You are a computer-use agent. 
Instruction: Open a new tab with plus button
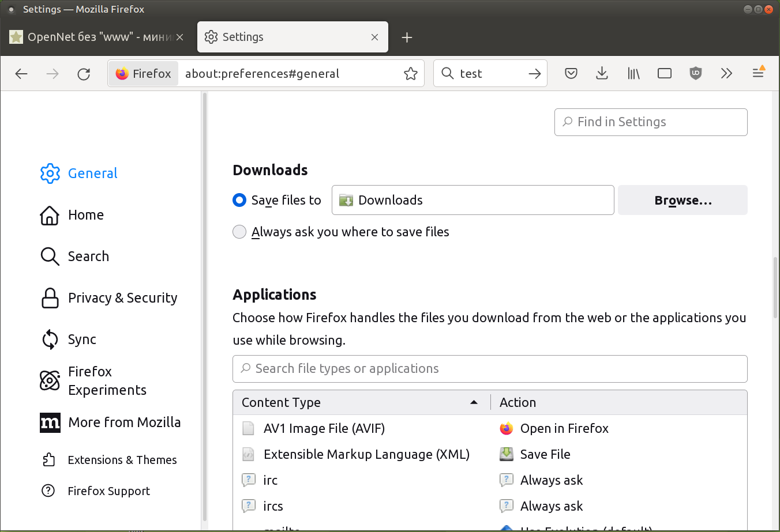[x=407, y=37]
